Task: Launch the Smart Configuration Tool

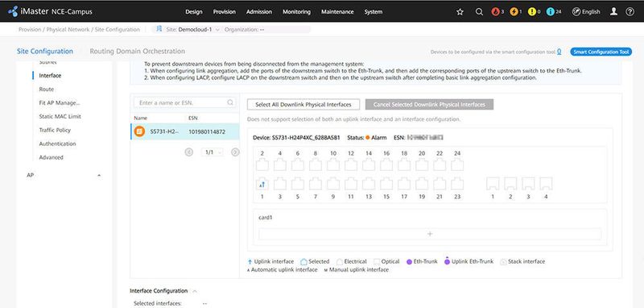Action: pos(601,52)
